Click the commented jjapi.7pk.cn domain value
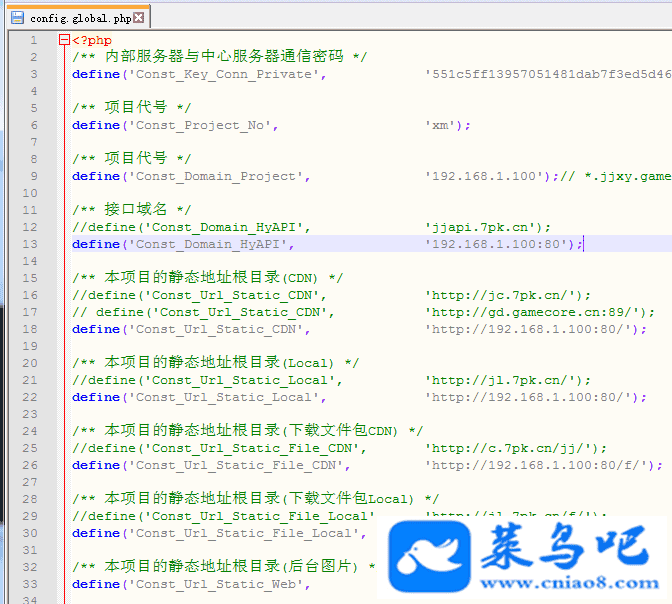The width and height of the screenshot is (672, 604). (x=484, y=227)
